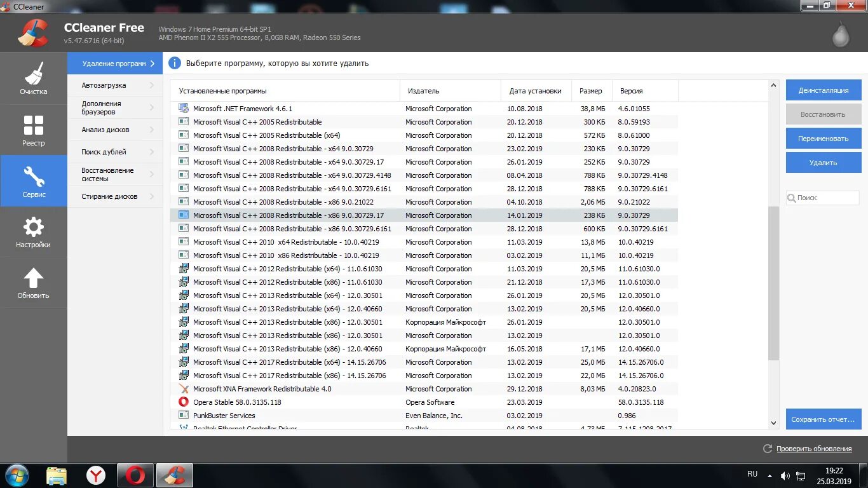Screen dimensions: 868x488
Task: Click the Opera Software publisher cell
Action: [430, 402]
